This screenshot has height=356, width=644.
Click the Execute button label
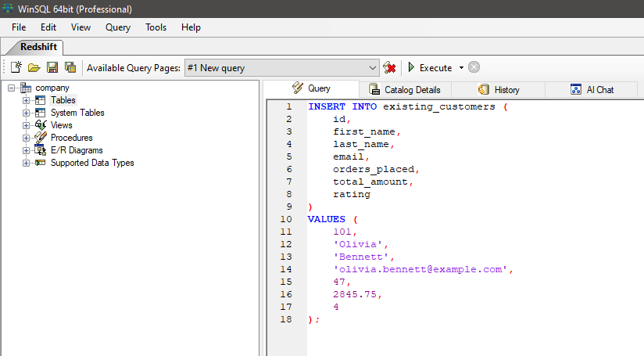[x=436, y=68]
